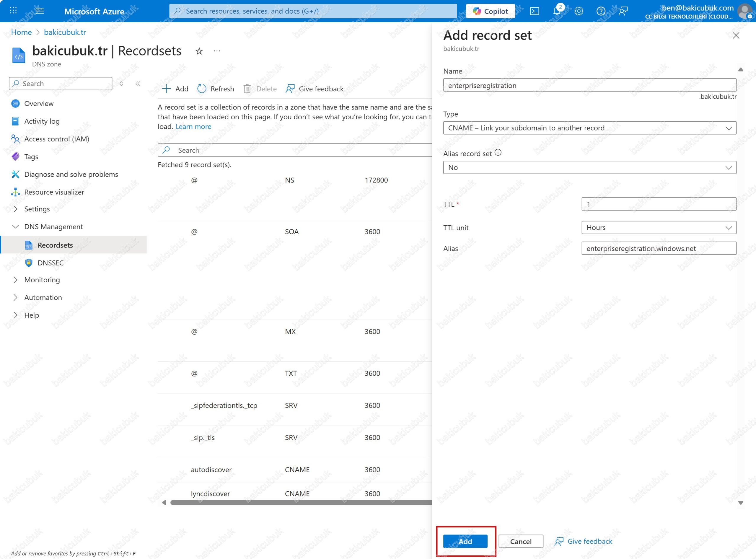Collapse the left sidebar with the double chevron
The image size is (756, 559).
tap(138, 84)
